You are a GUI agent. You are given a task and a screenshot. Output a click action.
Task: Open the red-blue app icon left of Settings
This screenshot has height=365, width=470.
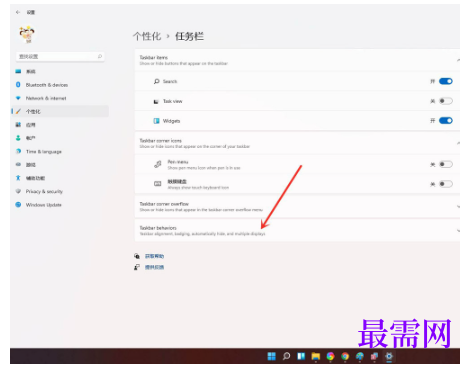(x=374, y=356)
